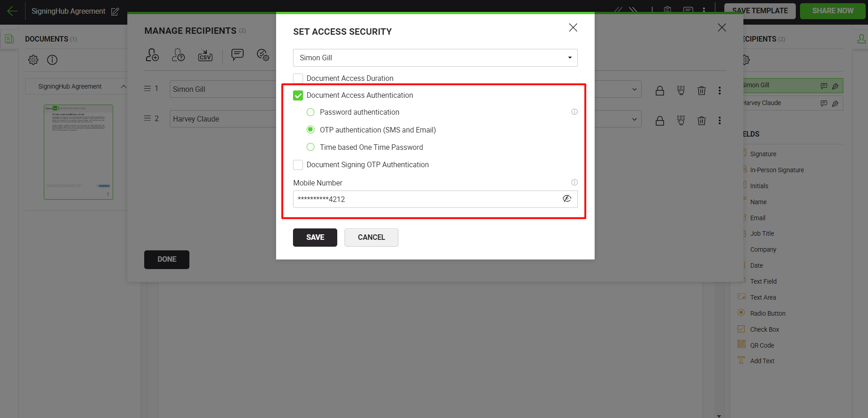This screenshot has width=868, height=418.
Task: Expand the role dropdown for Harvey Claude
Action: click(634, 119)
